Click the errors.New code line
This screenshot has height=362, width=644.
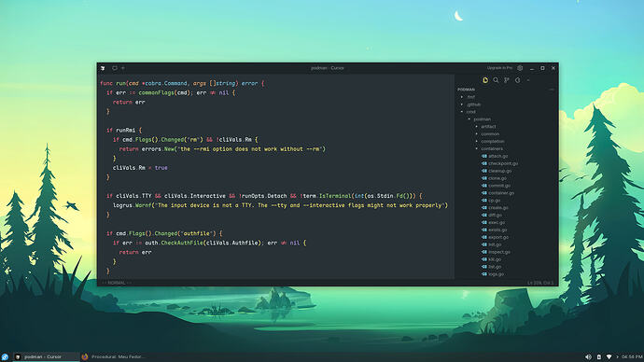[x=222, y=149]
